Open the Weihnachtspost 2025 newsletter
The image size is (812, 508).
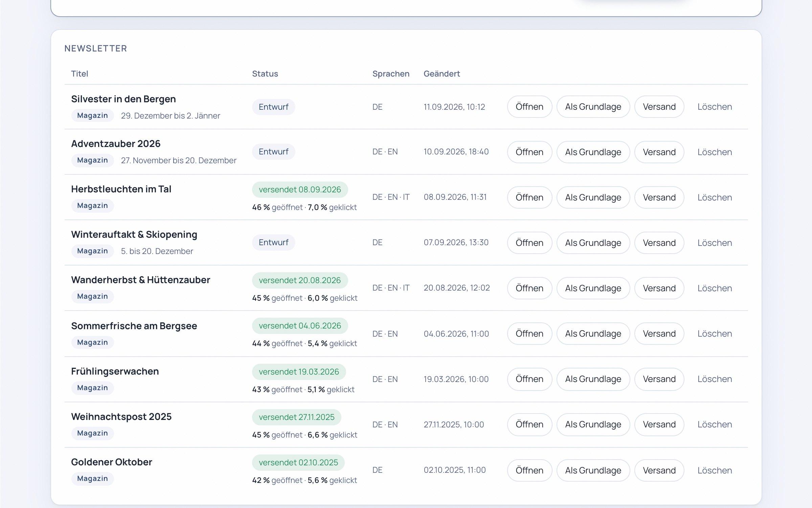click(529, 424)
